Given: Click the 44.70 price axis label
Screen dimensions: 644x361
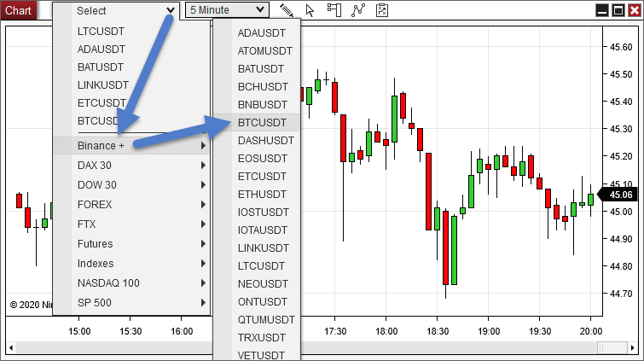Looking at the screenshot, I should click(x=621, y=294).
